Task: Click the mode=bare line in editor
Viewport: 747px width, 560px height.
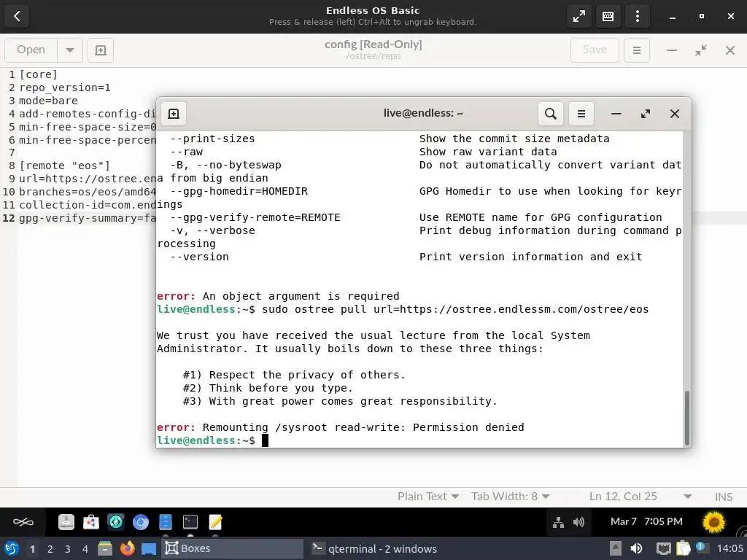Action: pyautogui.click(x=48, y=101)
